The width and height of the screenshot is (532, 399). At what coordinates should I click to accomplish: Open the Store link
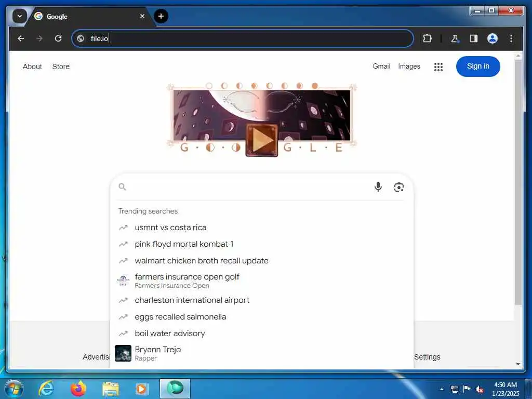[61, 66]
